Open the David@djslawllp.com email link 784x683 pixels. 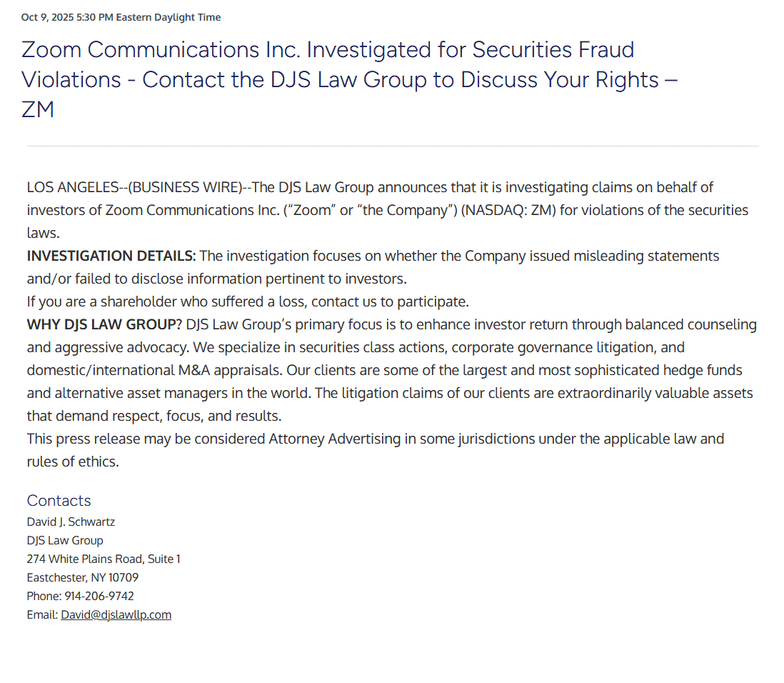point(116,614)
